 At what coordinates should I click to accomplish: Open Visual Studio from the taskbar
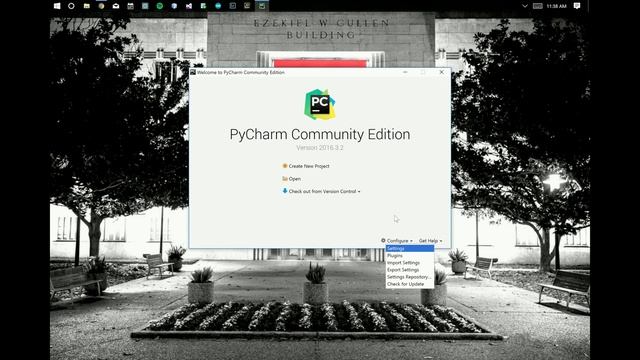tap(189, 6)
